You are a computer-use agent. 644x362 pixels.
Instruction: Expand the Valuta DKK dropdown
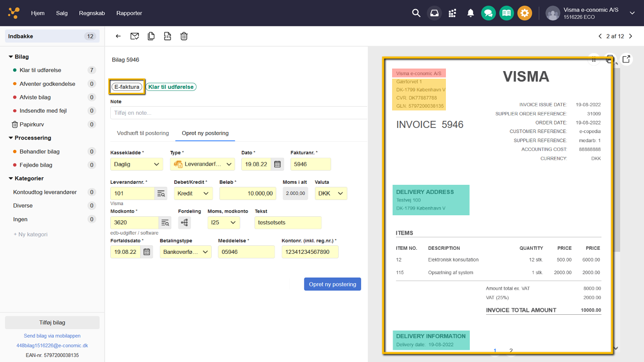point(331,193)
